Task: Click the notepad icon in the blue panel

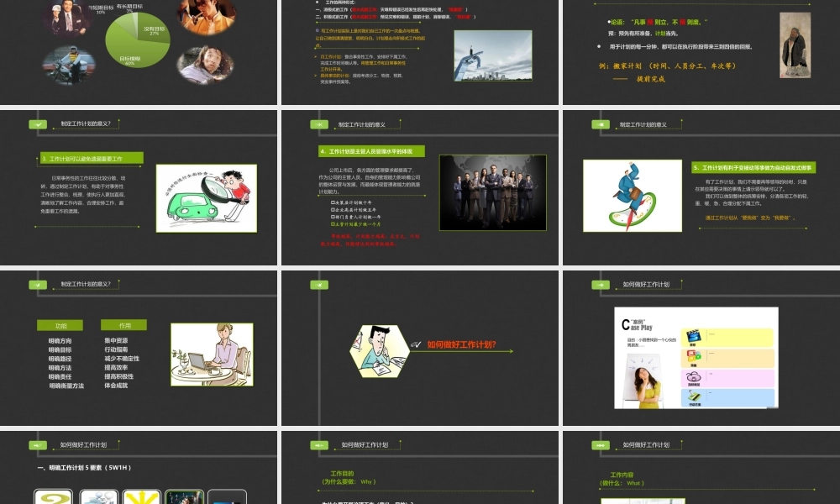Action: tap(693, 395)
